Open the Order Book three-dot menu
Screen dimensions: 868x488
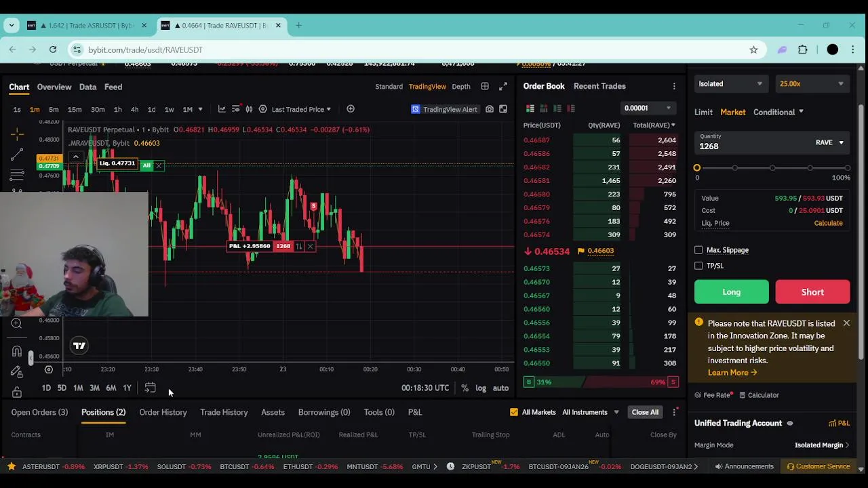coord(674,87)
